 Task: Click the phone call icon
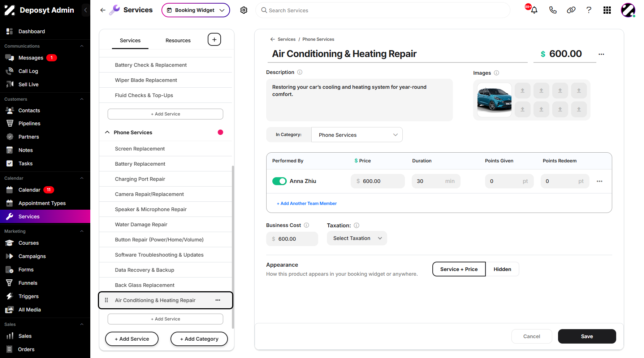tap(553, 10)
